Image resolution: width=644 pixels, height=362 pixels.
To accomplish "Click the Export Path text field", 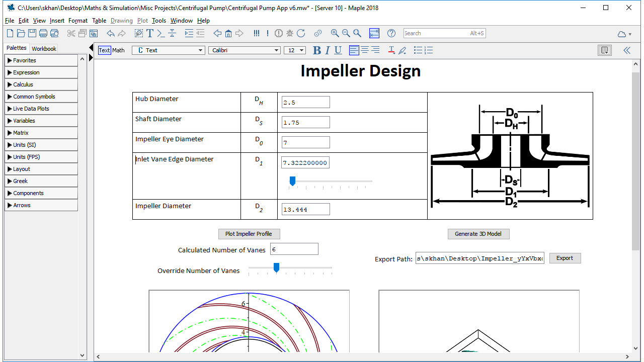I will (480, 258).
